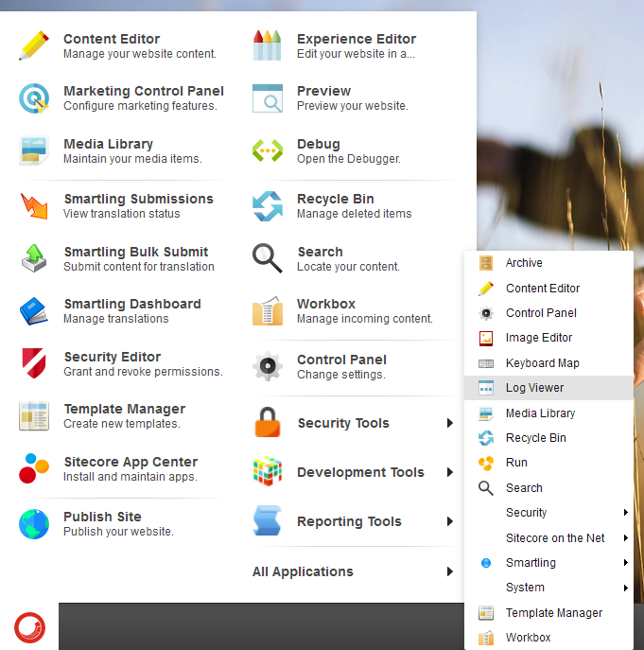This screenshot has height=650, width=644.
Task: Open Smartling Dashboard blue book icon
Action: pos(34,311)
